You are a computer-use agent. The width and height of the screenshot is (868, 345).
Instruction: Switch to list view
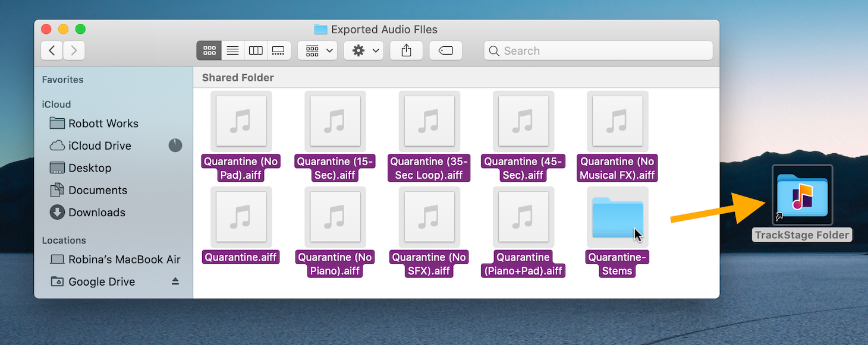click(x=232, y=50)
